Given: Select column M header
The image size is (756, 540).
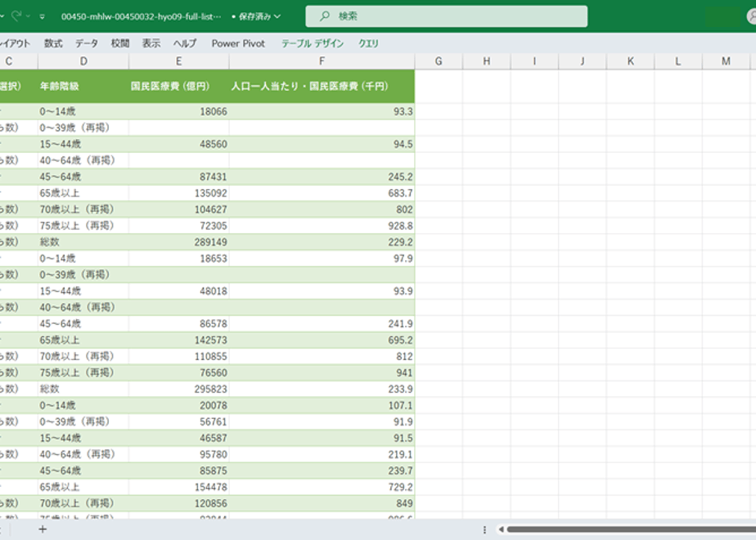Looking at the screenshot, I should point(726,61).
